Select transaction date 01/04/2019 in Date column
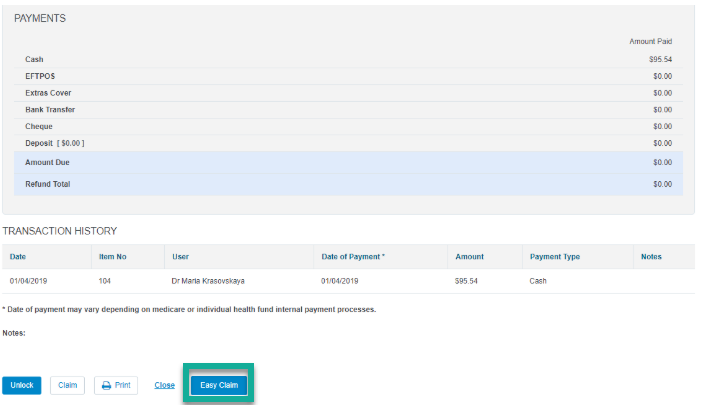703x405 pixels. click(28, 281)
